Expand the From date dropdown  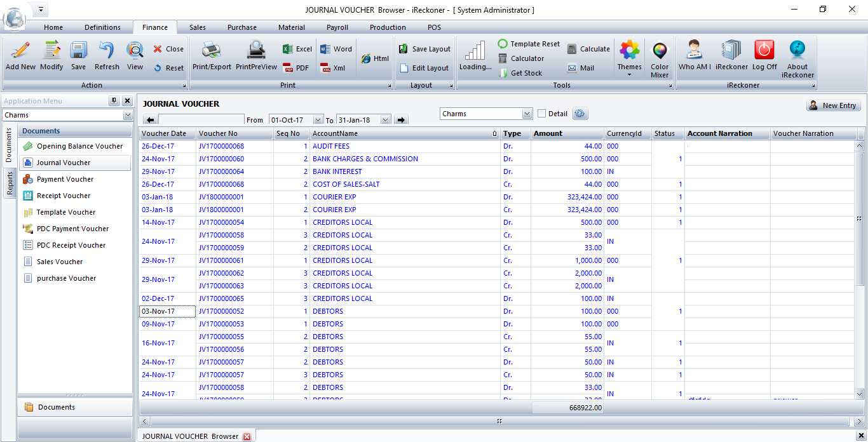[x=318, y=120]
